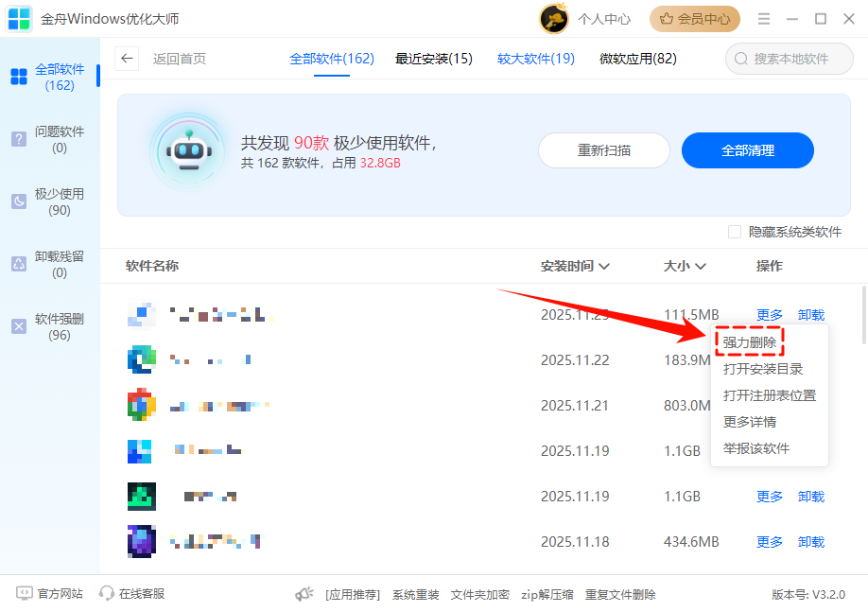Click the 全部清理 button
Image resolution: width=868 pixels, height=612 pixels.
(x=748, y=150)
